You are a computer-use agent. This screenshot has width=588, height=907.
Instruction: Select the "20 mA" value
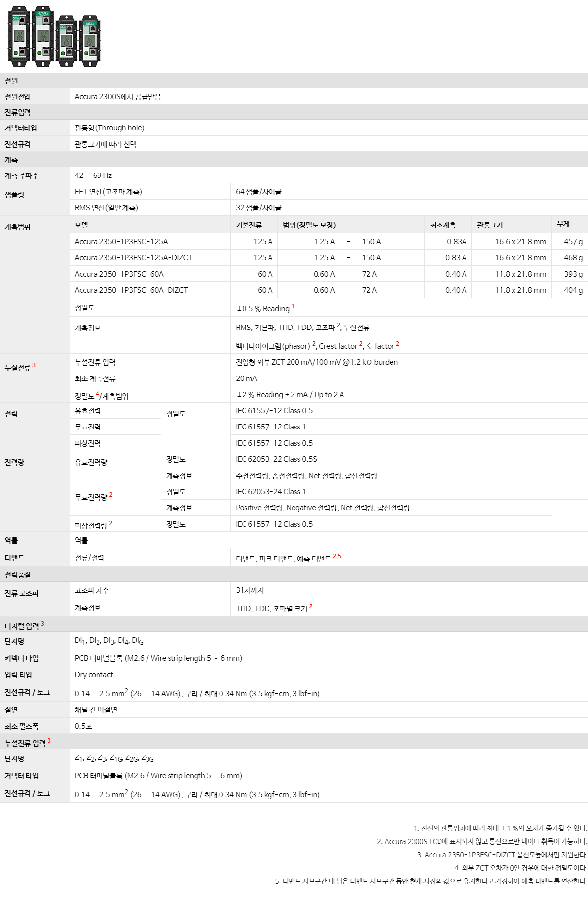pos(246,378)
